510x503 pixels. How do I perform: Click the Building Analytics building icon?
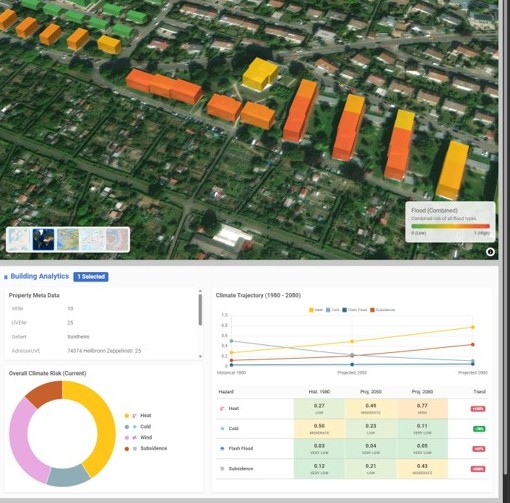pos(6,277)
